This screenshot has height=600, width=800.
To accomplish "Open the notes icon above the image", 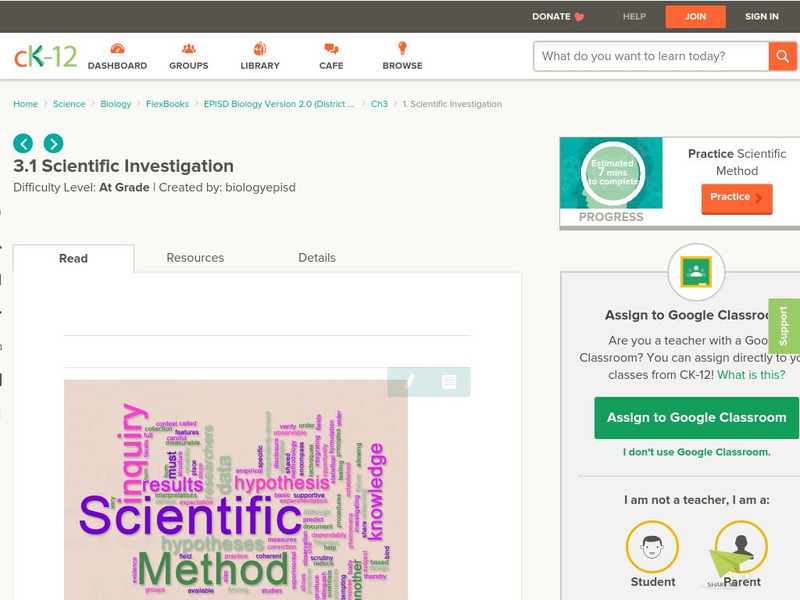I will 449,382.
